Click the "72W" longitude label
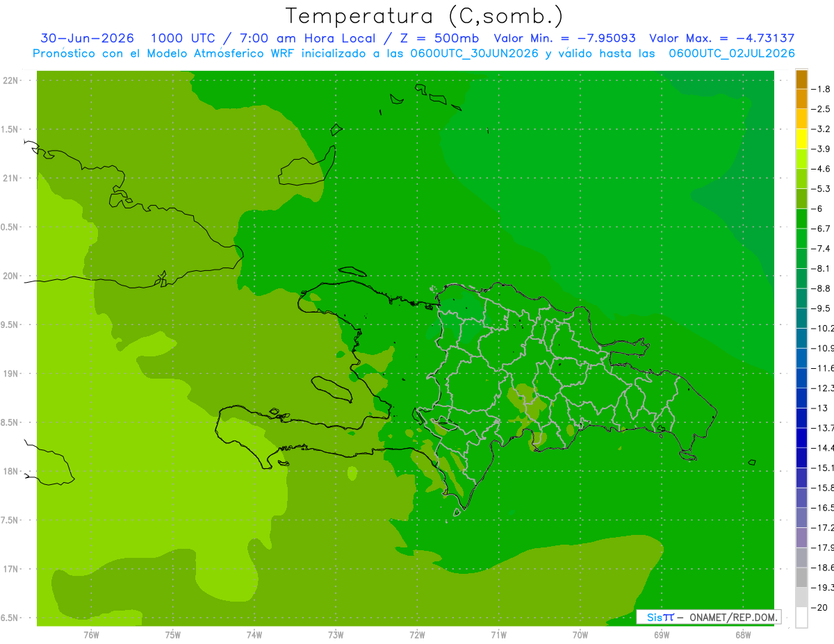The width and height of the screenshot is (834, 644). [417, 634]
